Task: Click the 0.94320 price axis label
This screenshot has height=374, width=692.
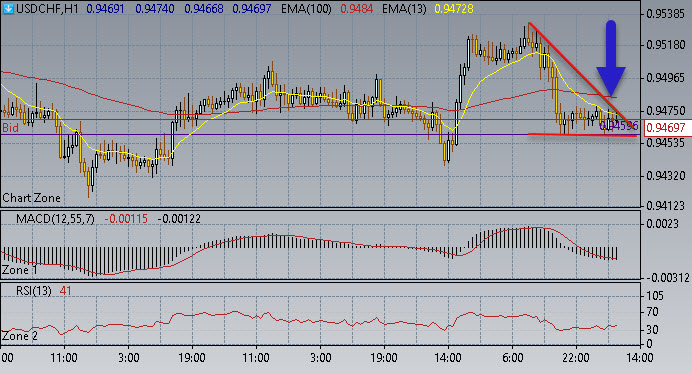Action: [x=666, y=176]
